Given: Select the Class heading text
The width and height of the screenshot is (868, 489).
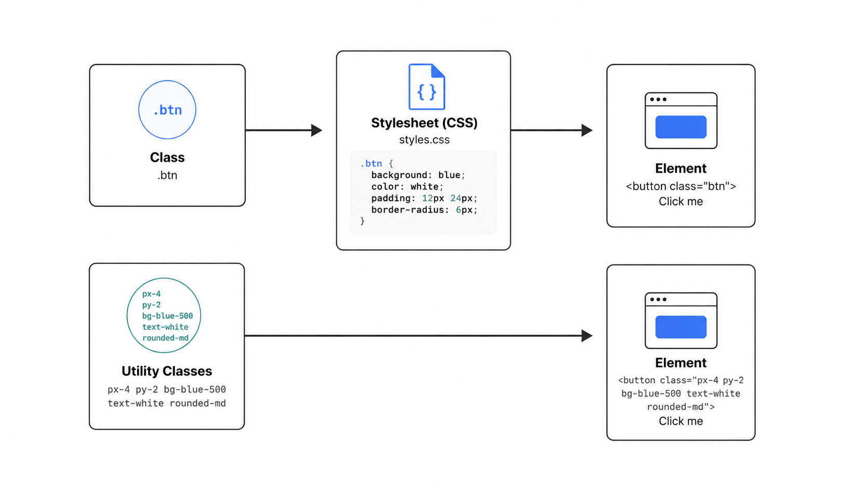Looking at the screenshot, I should [167, 157].
